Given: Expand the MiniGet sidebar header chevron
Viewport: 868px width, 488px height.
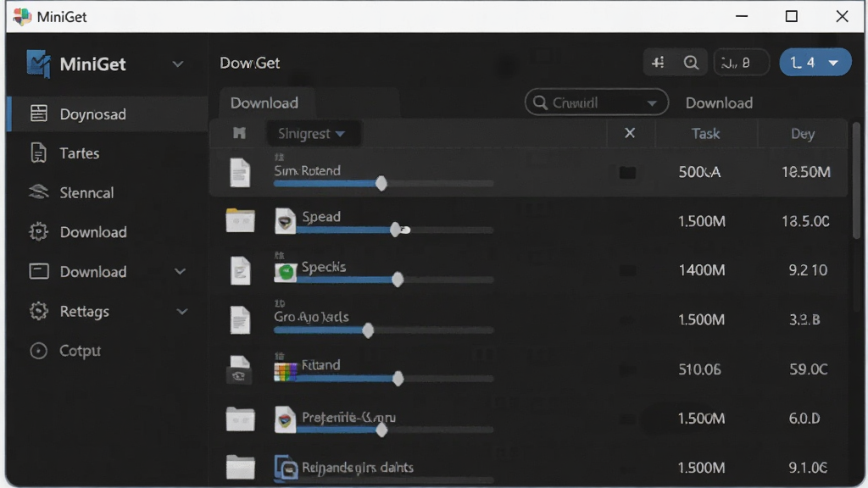Looking at the screenshot, I should click(x=178, y=64).
